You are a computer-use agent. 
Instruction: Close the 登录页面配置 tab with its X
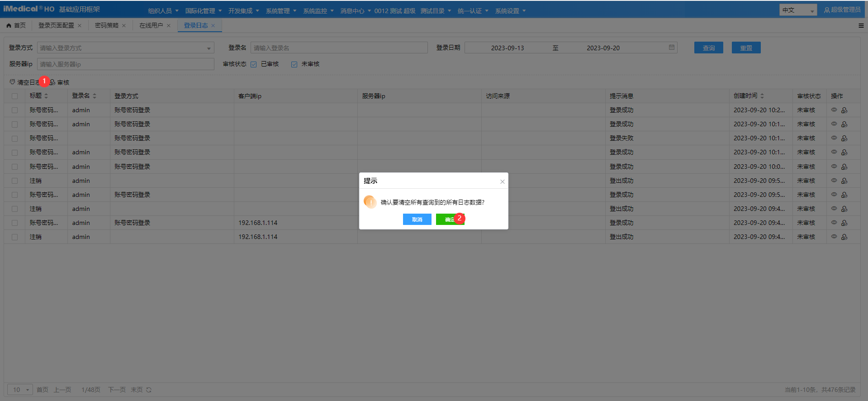point(80,26)
